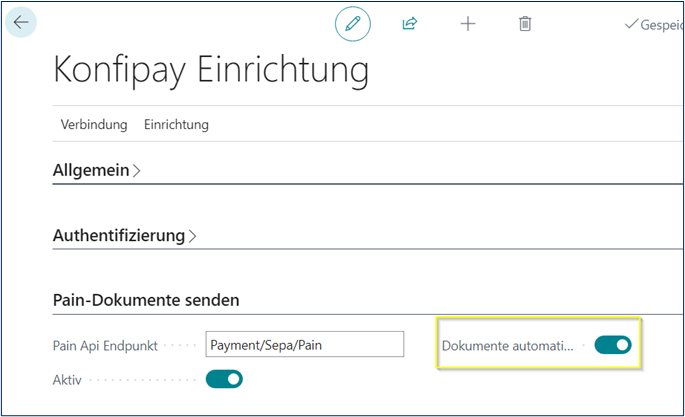Expand the Allgemein section heading
Image resolution: width=685 pixels, height=417 pixels.
tap(91, 171)
